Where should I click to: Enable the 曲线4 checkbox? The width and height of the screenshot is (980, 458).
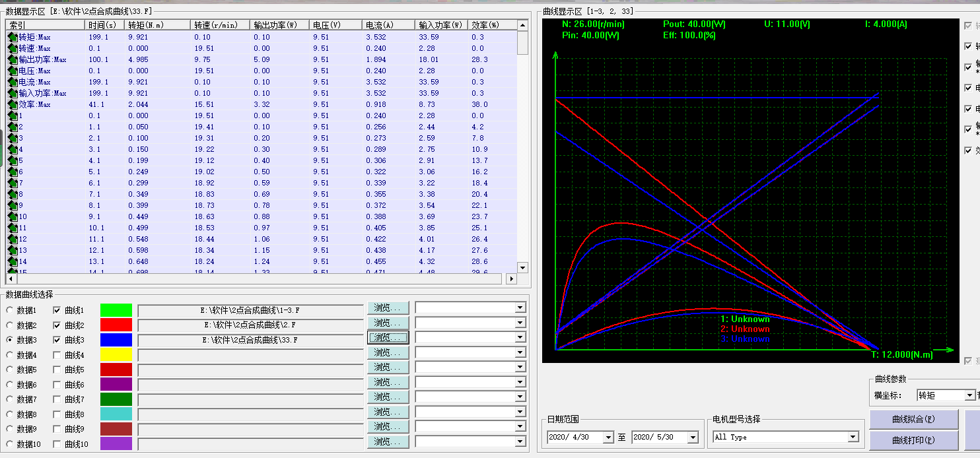coord(56,354)
